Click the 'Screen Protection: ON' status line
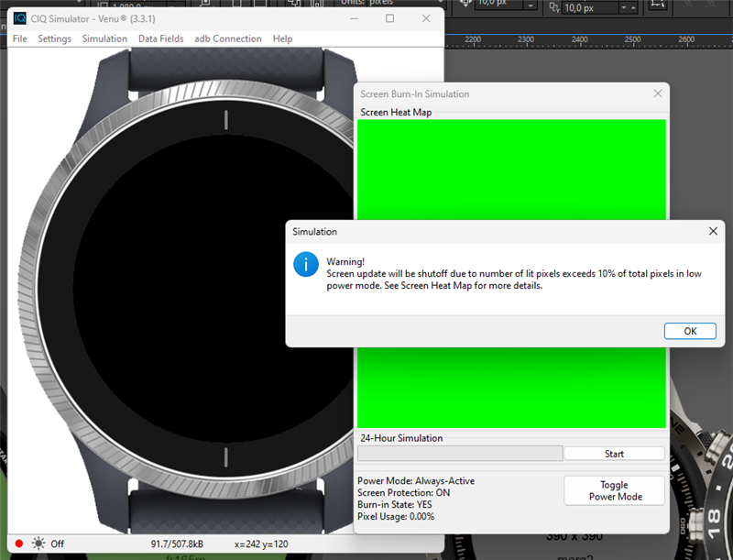 pyautogui.click(x=403, y=493)
